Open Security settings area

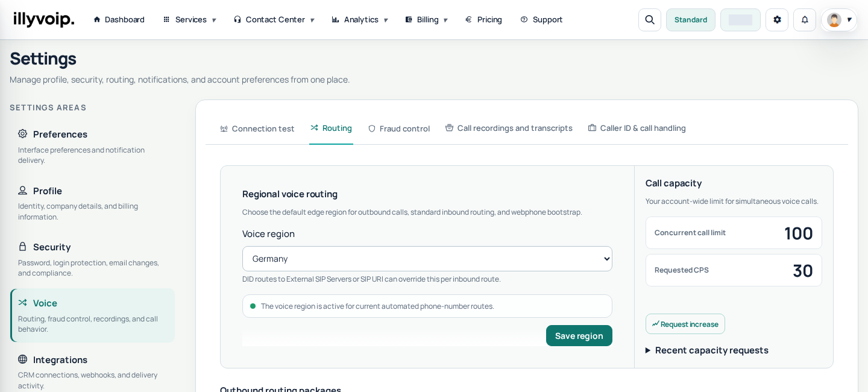tap(92, 259)
